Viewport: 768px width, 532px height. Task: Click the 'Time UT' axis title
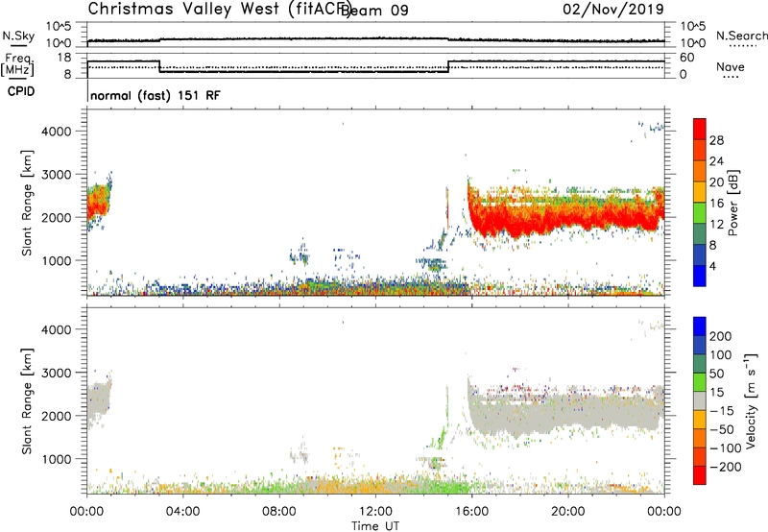tap(375, 526)
